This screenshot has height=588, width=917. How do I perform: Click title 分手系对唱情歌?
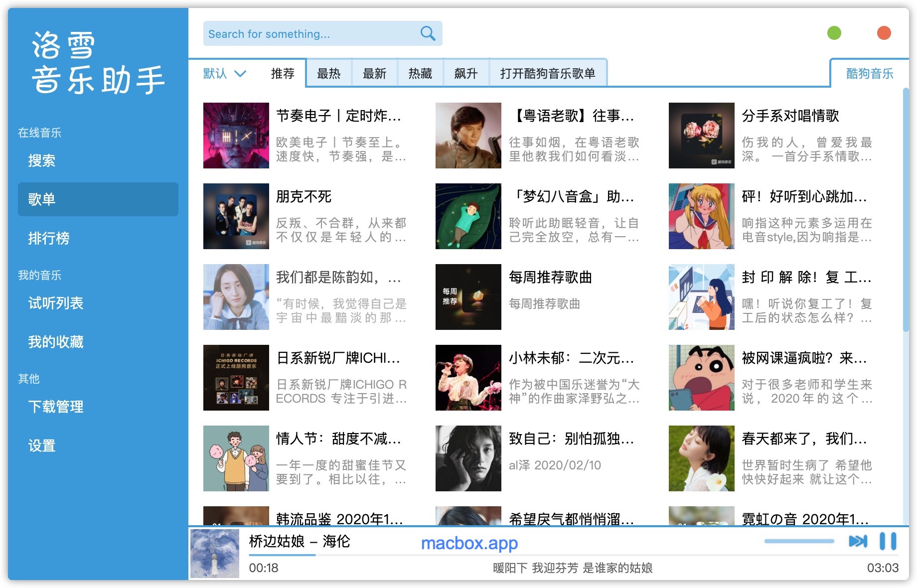tap(790, 116)
